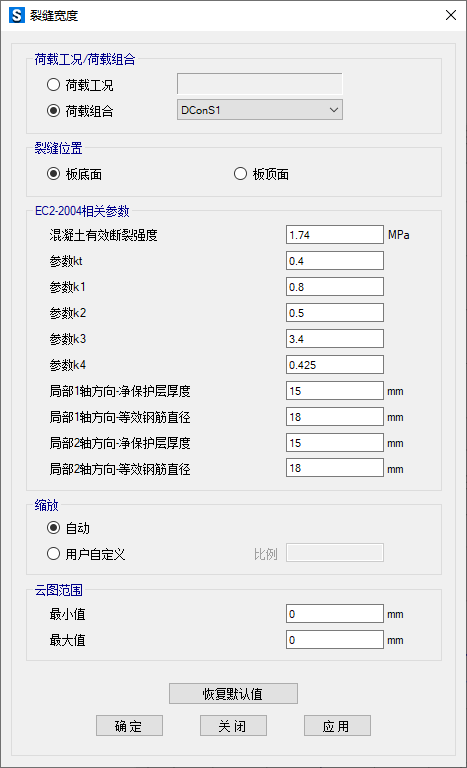This screenshot has width=467, height=768.
Task: Click the 应用 button
Action: 337,725
